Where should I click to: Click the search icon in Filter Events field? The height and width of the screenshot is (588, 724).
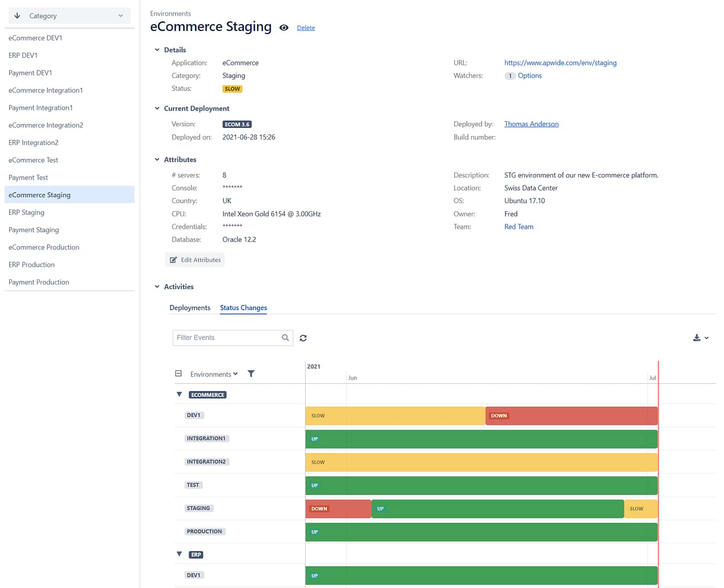pyautogui.click(x=285, y=338)
